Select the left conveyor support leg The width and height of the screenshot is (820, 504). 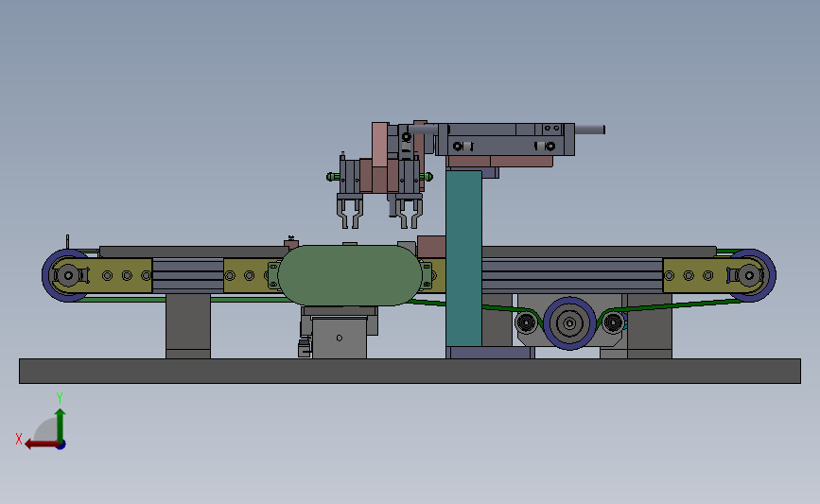click(188, 326)
